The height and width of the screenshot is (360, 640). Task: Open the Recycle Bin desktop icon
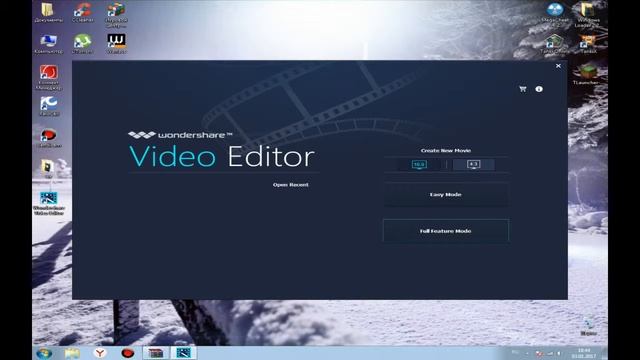588,327
